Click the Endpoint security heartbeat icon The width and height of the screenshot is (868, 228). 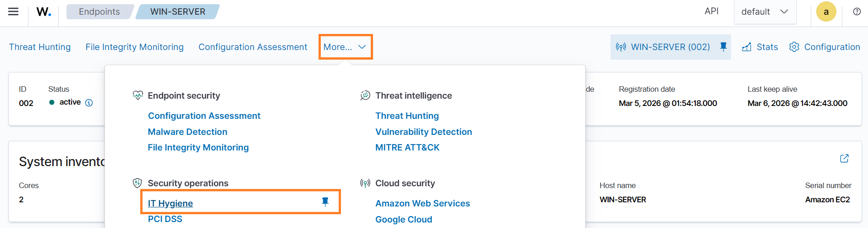137,95
